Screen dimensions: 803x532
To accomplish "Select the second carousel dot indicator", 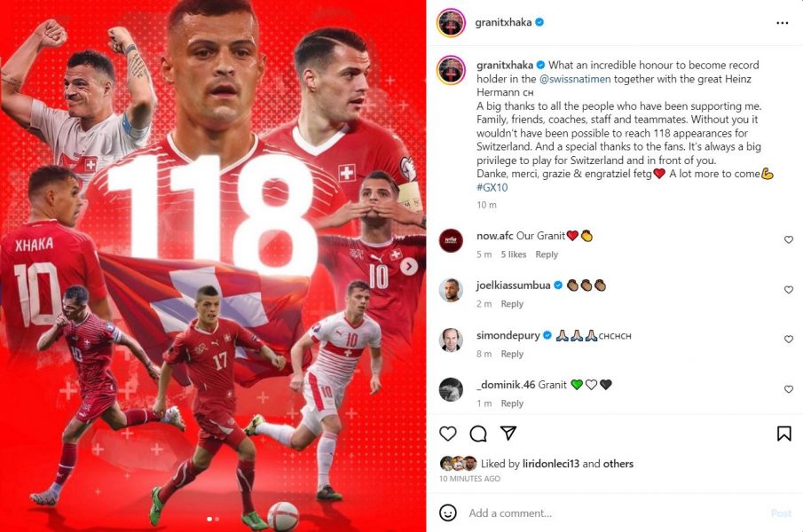I will pos(217,519).
